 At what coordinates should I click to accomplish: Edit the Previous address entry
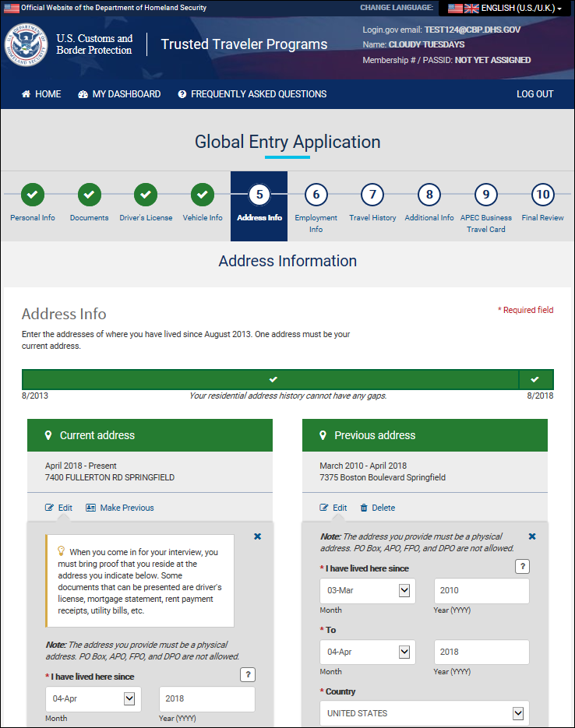coord(333,508)
